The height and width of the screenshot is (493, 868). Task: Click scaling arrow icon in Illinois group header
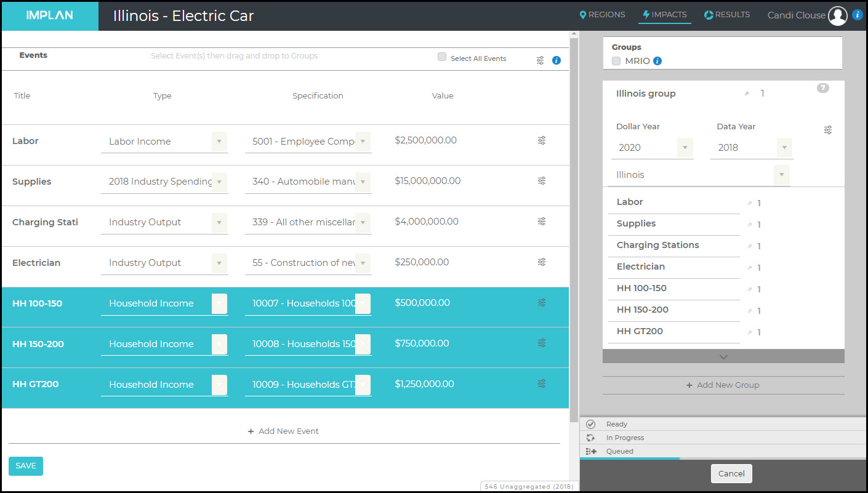click(x=747, y=94)
